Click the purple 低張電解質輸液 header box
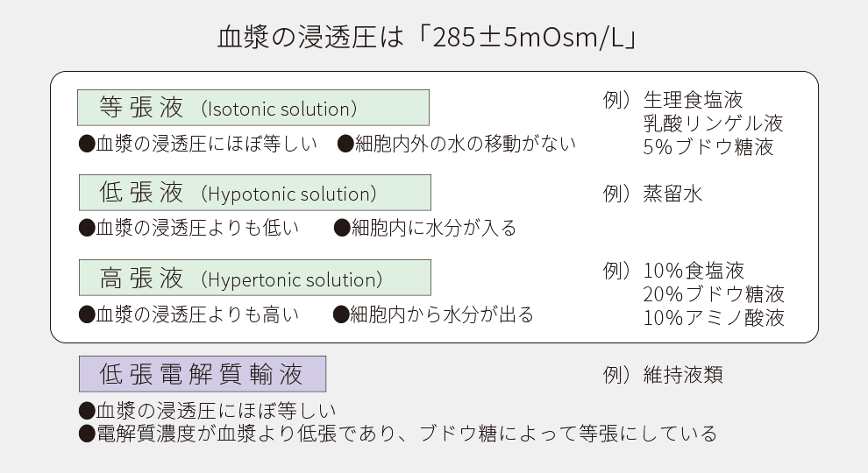The image size is (868, 473). point(203,374)
